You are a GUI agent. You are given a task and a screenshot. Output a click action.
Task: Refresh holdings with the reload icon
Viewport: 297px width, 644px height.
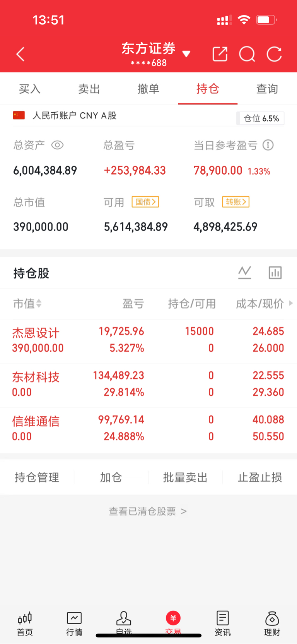click(x=274, y=54)
